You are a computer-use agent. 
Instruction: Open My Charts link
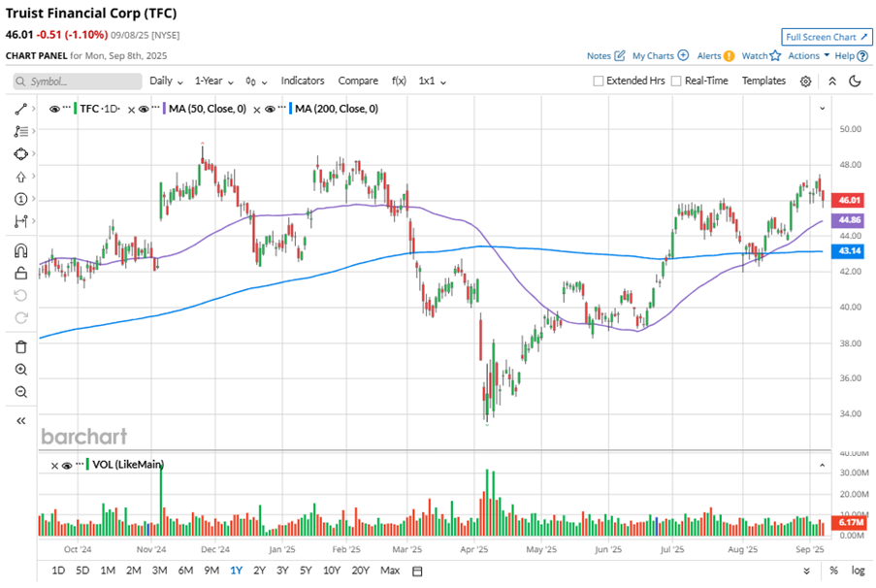click(x=661, y=56)
